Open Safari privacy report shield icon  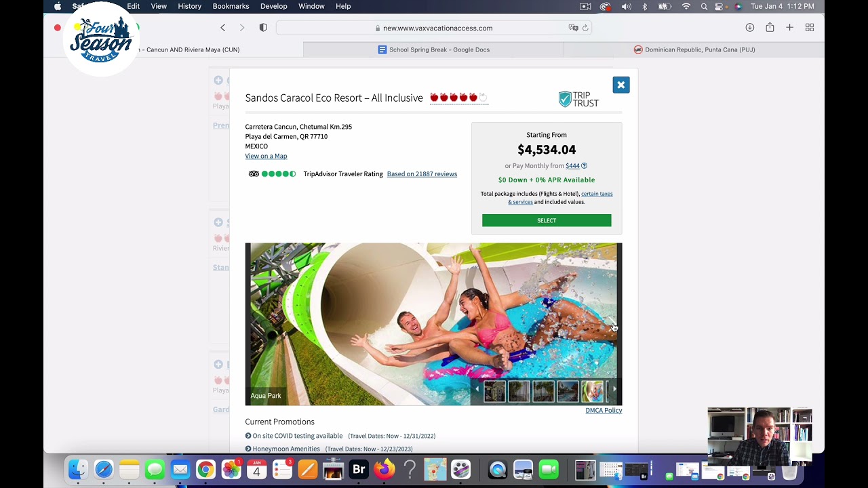coord(263,28)
